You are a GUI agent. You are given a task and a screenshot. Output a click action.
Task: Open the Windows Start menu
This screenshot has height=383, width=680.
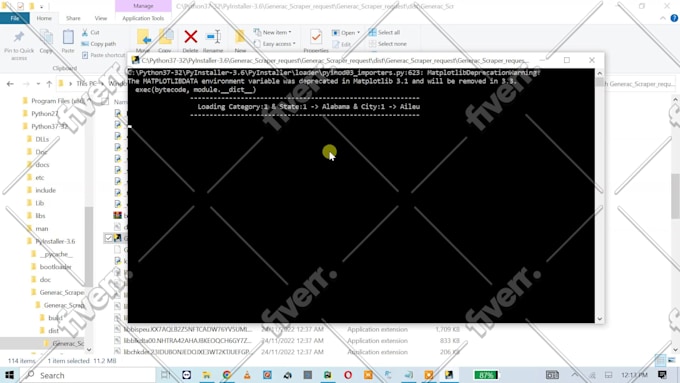[10, 375]
